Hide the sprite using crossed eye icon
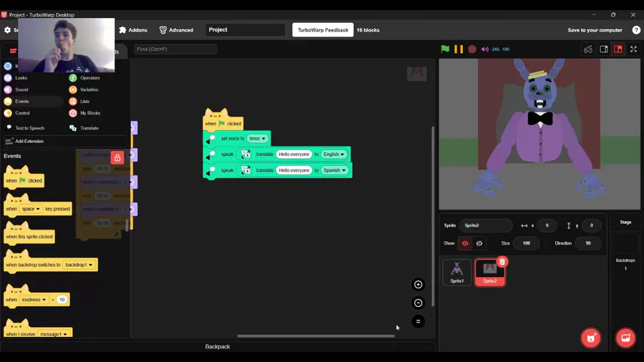 pyautogui.click(x=479, y=243)
